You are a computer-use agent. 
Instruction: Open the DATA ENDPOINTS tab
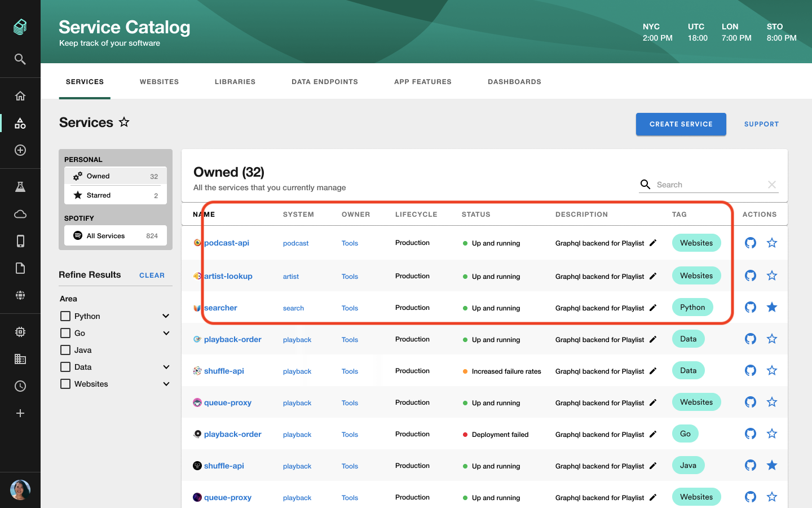(325, 81)
